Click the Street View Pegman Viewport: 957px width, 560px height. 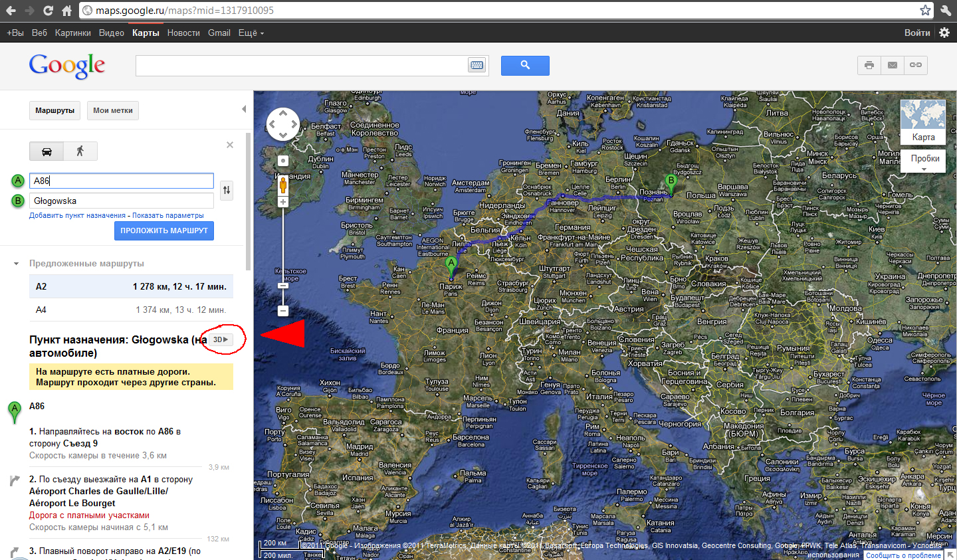283,185
